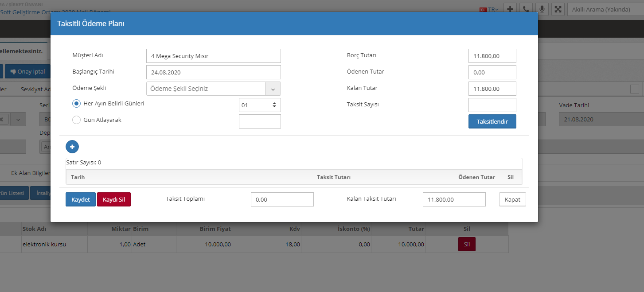Open the Ödeme Şekli dropdown
This screenshot has width=644, height=292.
coord(213,89)
